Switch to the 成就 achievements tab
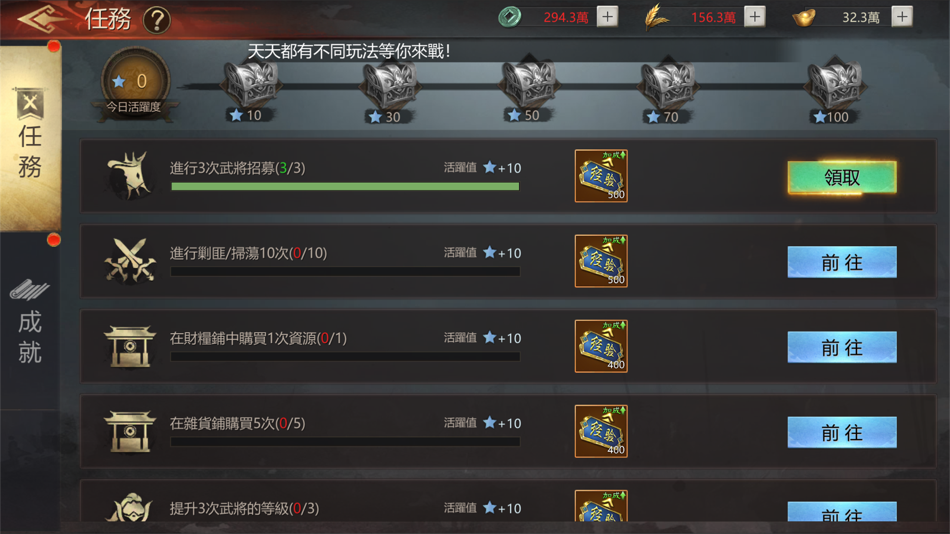The height and width of the screenshot is (534, 950). tap(30, 321)
